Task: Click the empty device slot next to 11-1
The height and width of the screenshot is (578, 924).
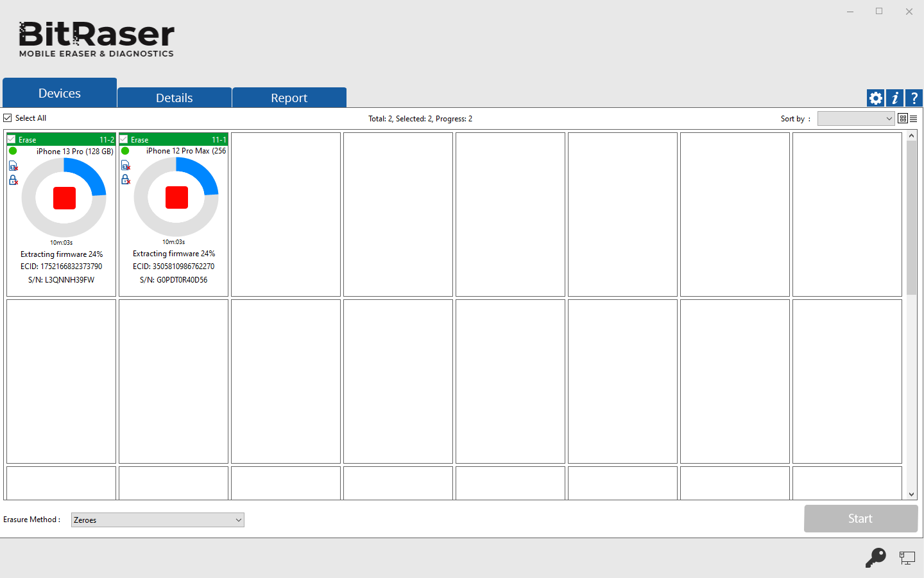Action: click(x=286, y=215)
